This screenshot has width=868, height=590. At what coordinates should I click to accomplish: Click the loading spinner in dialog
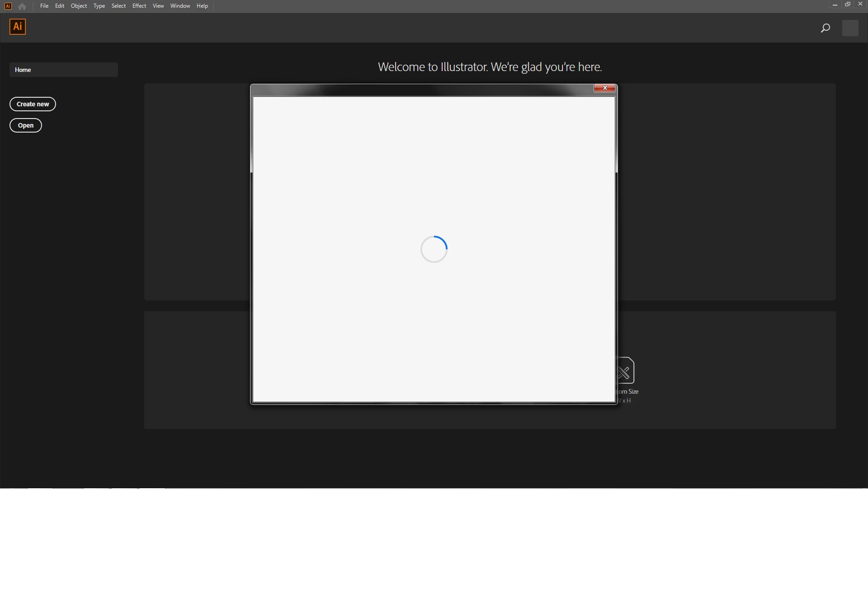434,249
